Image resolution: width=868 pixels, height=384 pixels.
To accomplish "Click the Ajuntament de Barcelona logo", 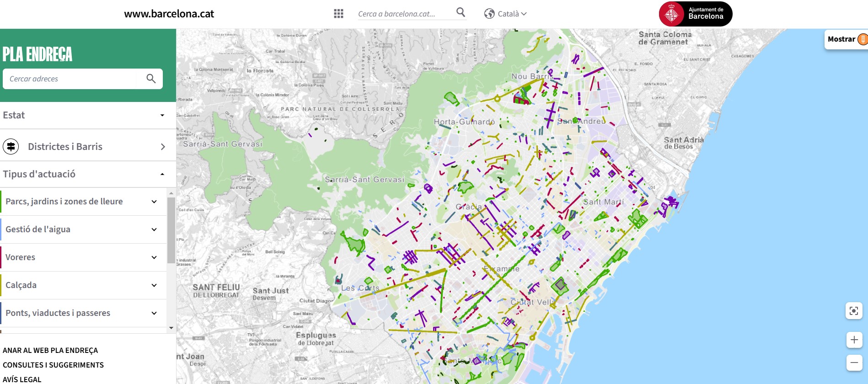I will 695,14.
